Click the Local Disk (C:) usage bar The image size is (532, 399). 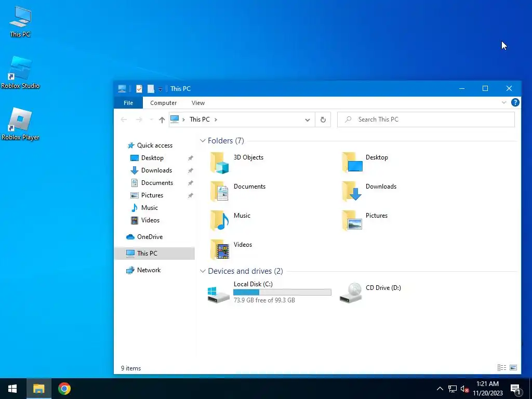[x=282, y=292]
